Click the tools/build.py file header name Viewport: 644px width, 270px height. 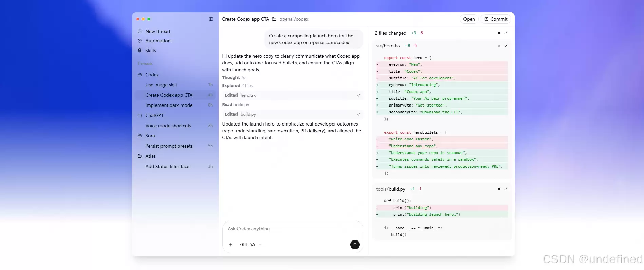point(391,189)
